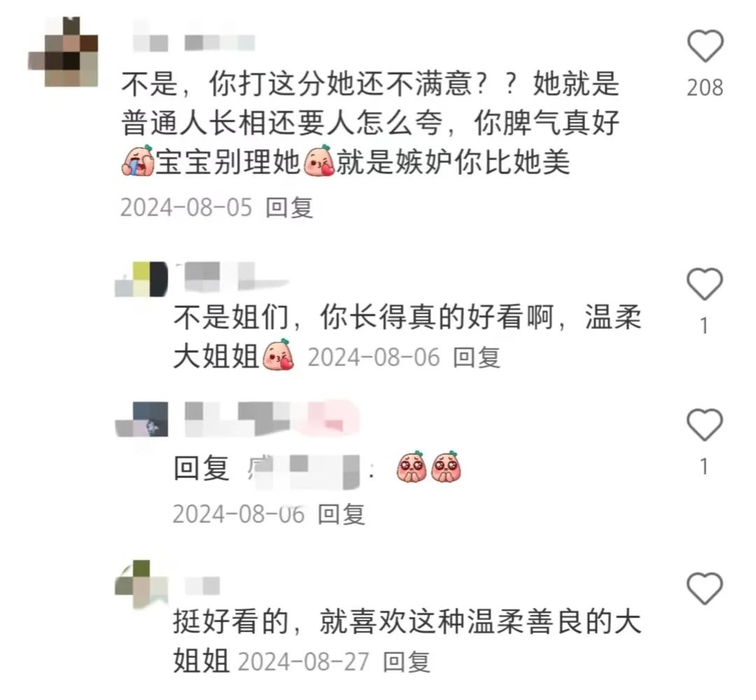The image size is (756, 700).
Task: Open avatar of the 挺好看的 commenter
Action: coord(141,583)
